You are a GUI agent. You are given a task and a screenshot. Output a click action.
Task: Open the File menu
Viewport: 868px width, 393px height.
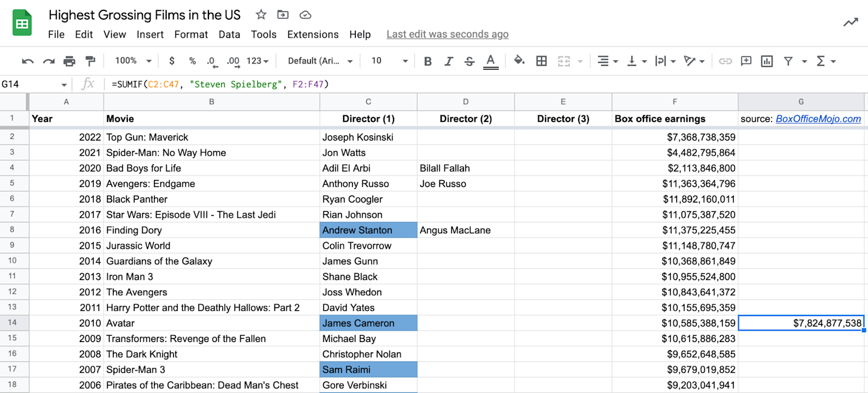click(x=56, y=35)
